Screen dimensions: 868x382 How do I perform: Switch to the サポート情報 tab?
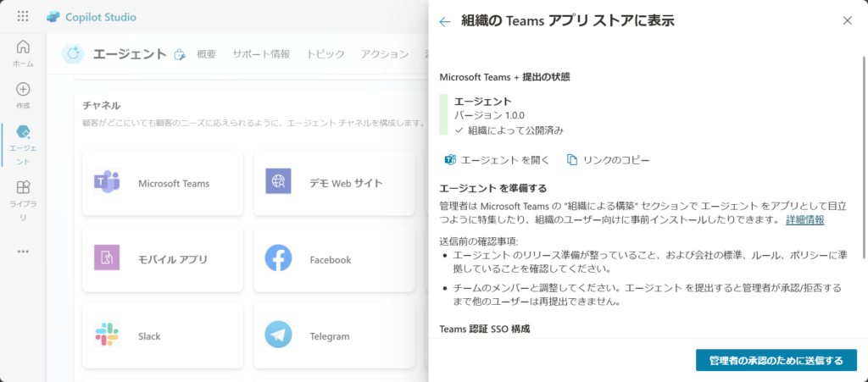tap(261, 54)
